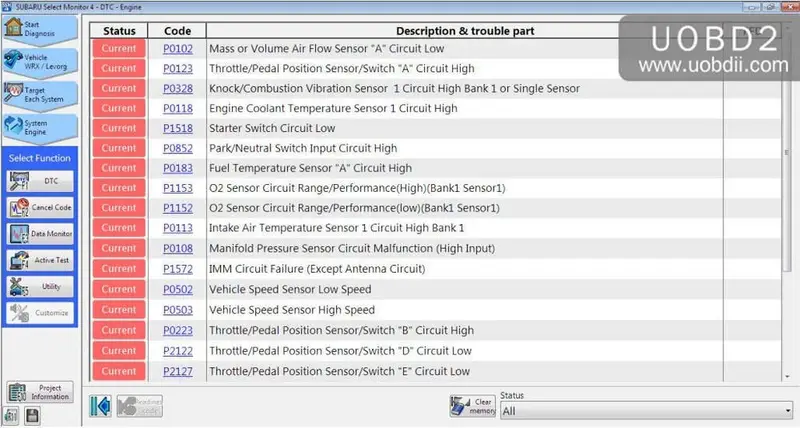Viewport: 800px width, 428px height.
Task: Click scrollbar down arrow of DTC list
Action: coord(787,376)
